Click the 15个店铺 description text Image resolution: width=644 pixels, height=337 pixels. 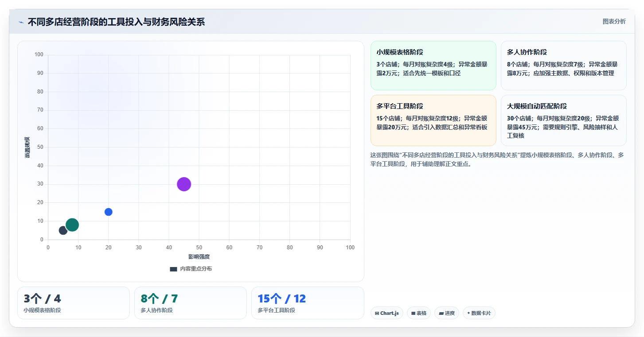click(x=432, y=123)
